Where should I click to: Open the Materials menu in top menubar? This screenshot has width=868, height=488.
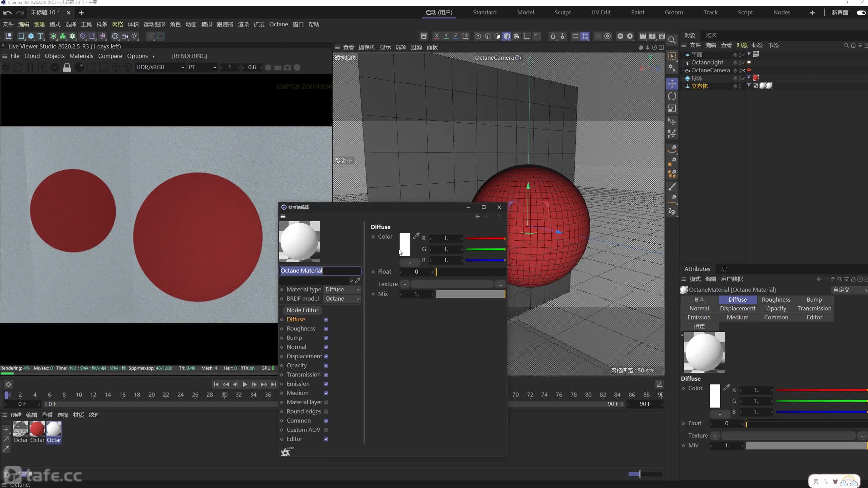[x=81, y=56]
